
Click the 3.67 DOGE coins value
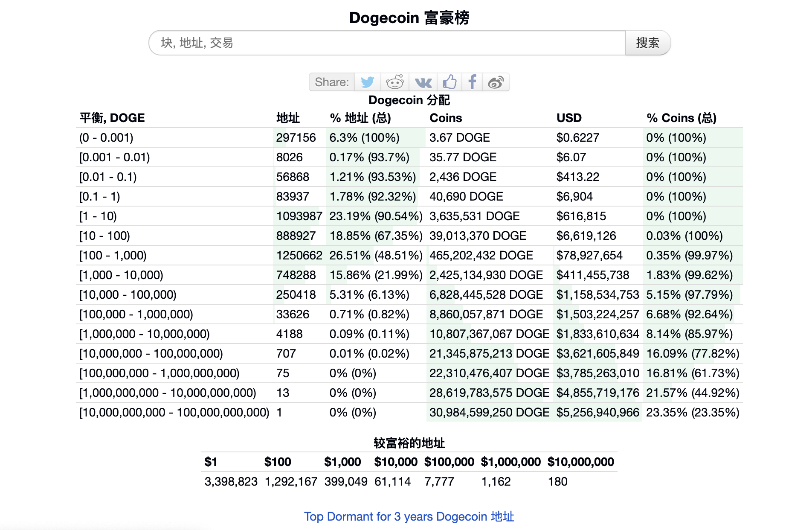tap(459, 137)
